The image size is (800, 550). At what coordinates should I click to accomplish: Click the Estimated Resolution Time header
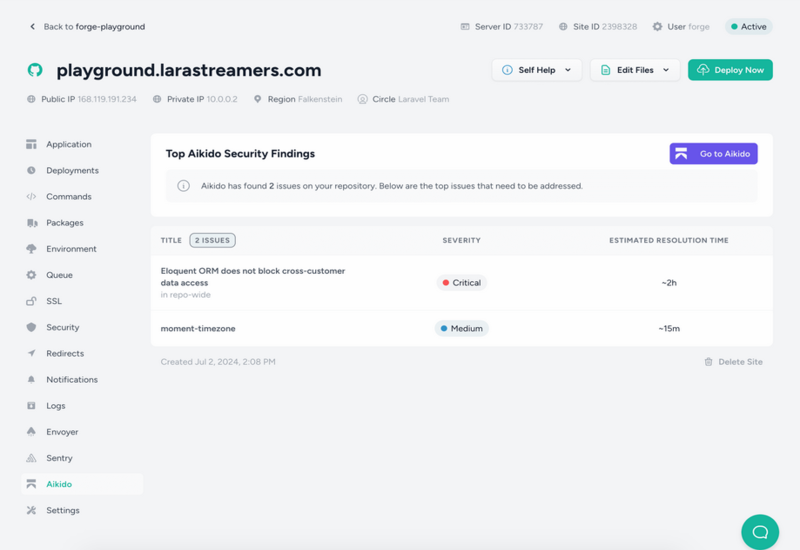[669, 240]
